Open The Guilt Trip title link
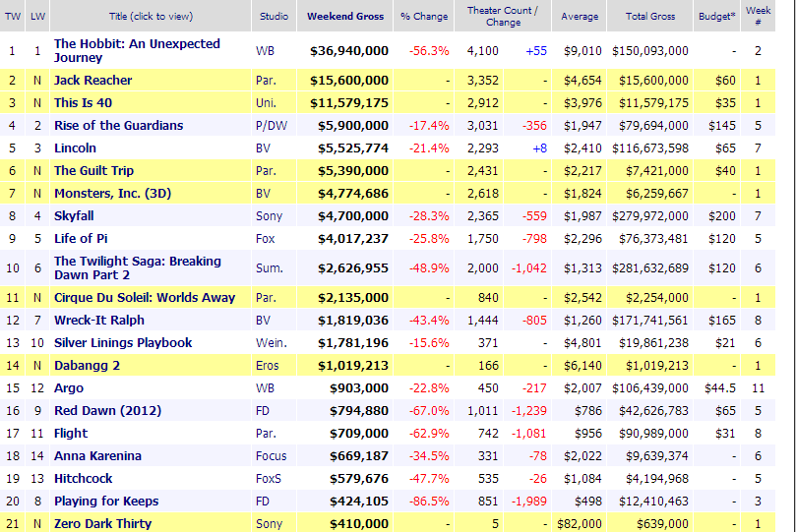796x532 pixels. point(93,170)
